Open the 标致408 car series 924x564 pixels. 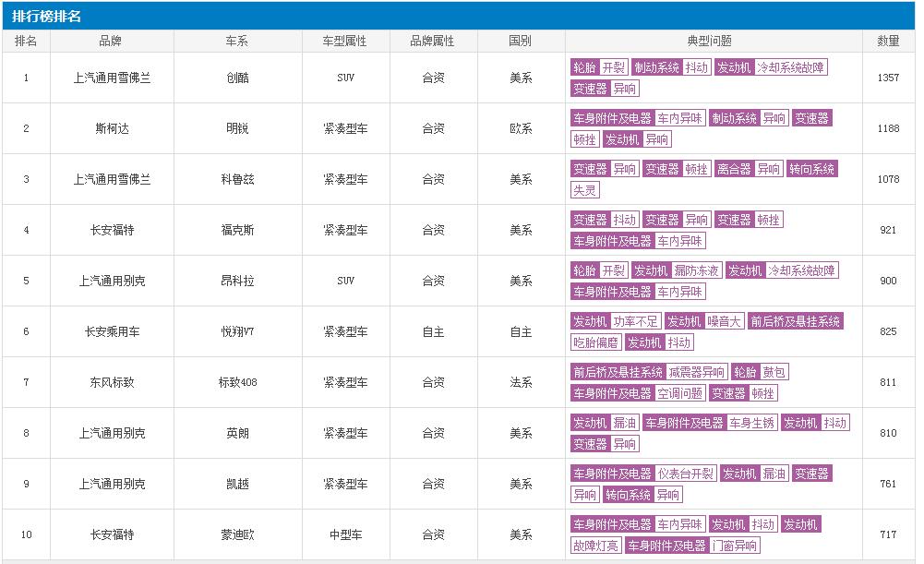[x=237, y=382]
